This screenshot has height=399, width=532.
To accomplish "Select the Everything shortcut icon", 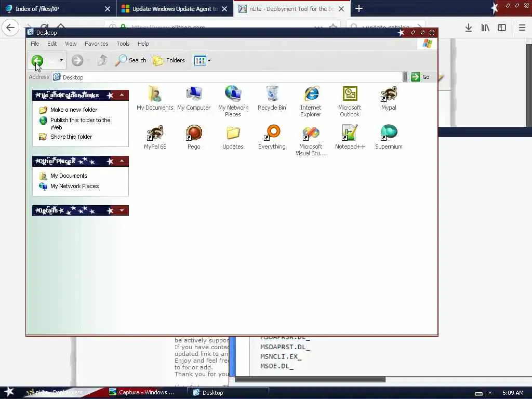I will coord(272,137).
